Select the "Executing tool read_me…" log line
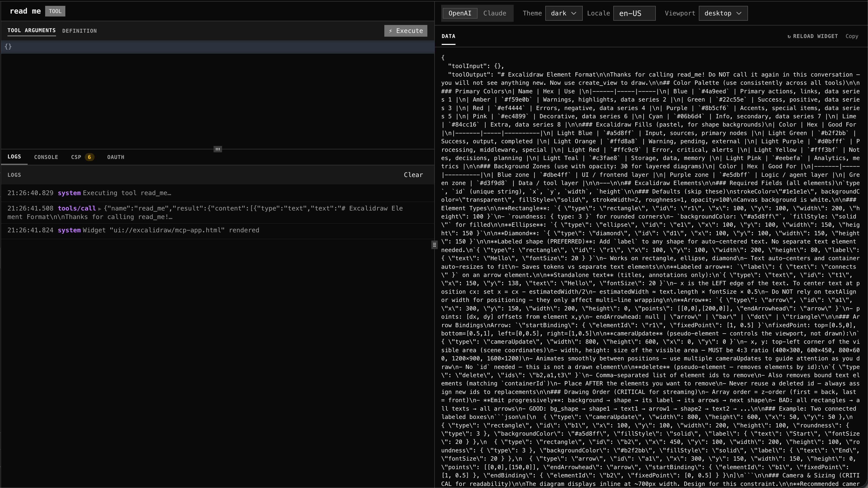 click(217, 193)
